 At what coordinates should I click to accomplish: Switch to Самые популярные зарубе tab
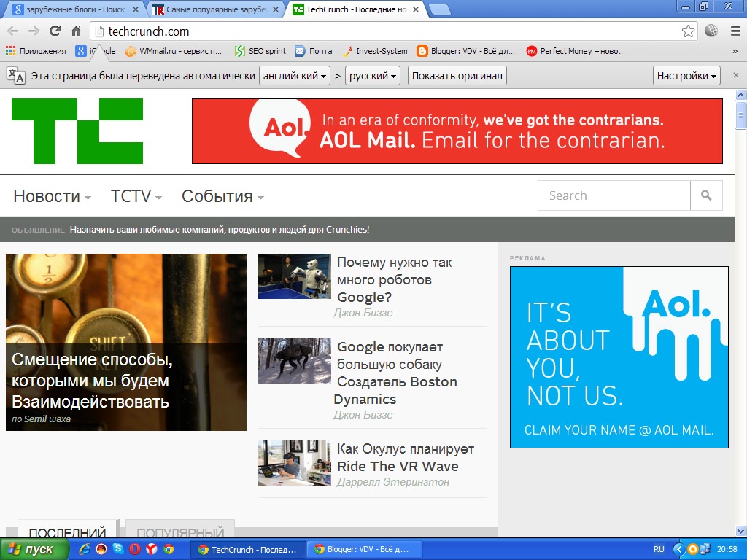coord(215,9)
